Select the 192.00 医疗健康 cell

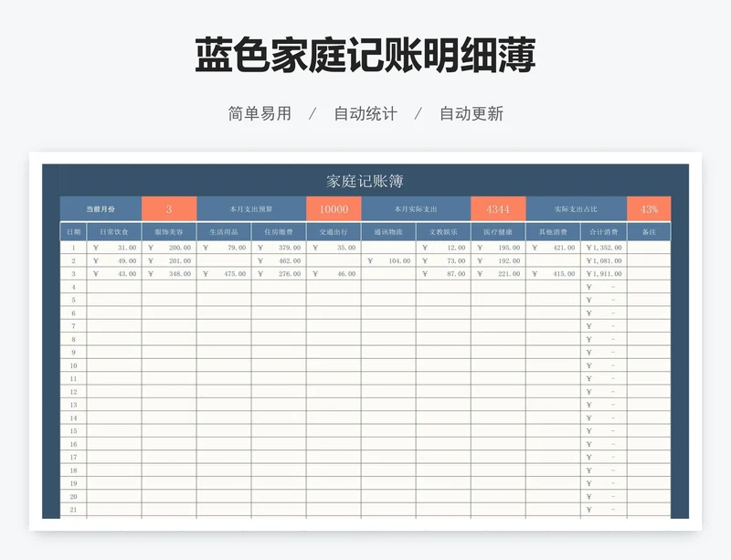(x=498, y=260)
